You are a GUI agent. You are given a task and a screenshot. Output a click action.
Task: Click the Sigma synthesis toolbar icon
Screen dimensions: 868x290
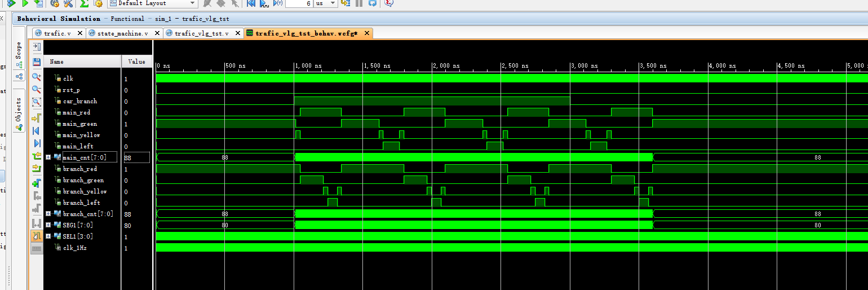coord(84,3)
